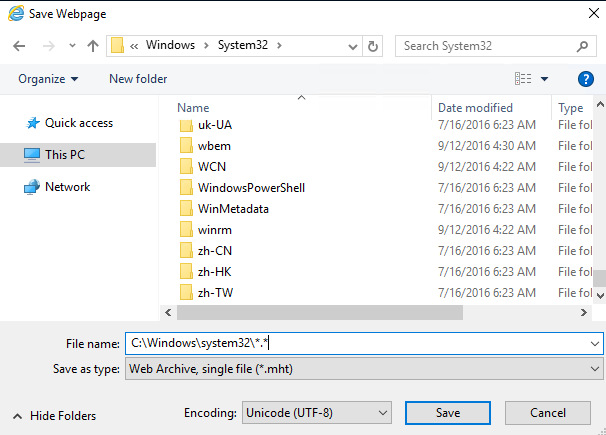Collapse browser with Hide Folders
Screen dimensions: 606x435
point(55,415)
